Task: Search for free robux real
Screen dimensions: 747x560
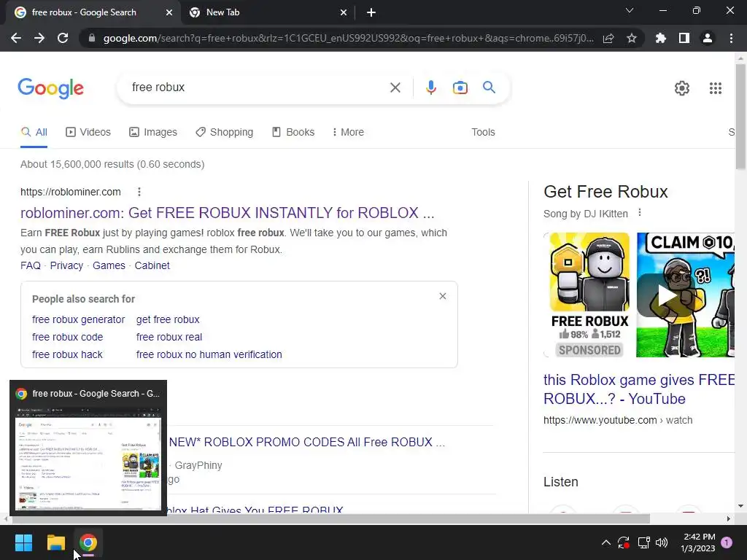Action: [169, 337]
